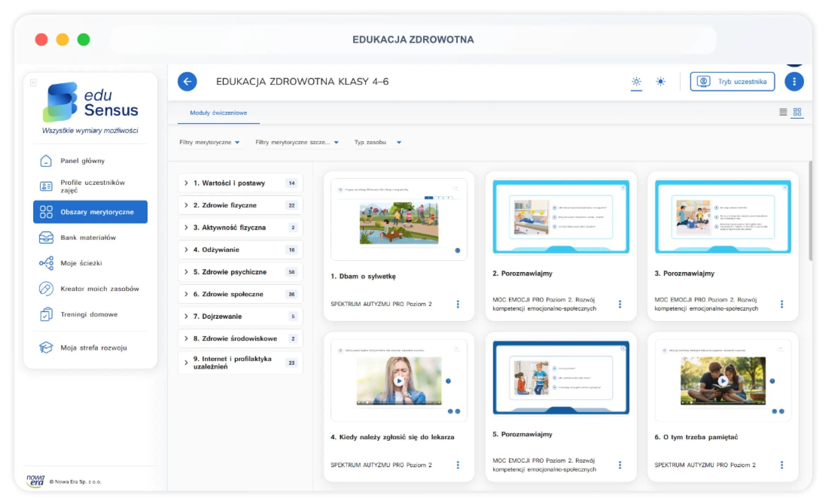Open options menu for card 3. Porozmawiajmy
The width and height of the screenshot is (827, 504).
[782, 304]
